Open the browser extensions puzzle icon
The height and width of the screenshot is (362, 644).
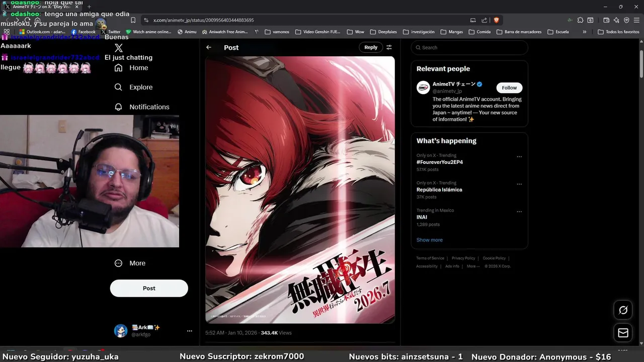click(580, 20)
